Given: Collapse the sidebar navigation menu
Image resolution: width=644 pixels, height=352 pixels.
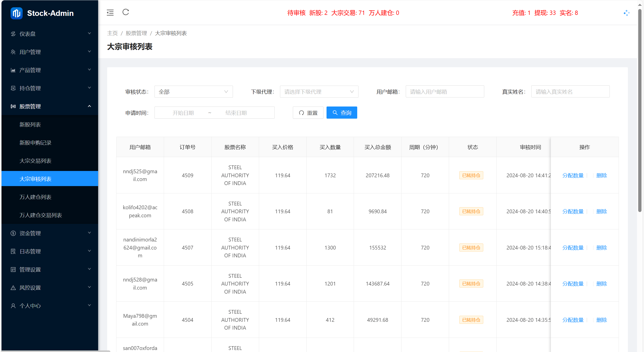Looking at the screenshot, I should (110, 12).
